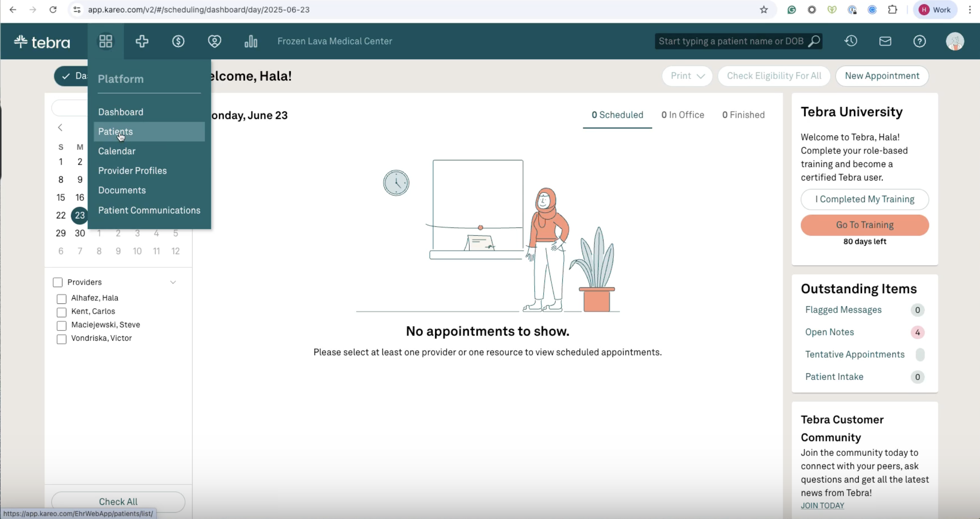Click the Go To Training button
The width and height of the screenshot is (980, 519).
tap(864, 225)
